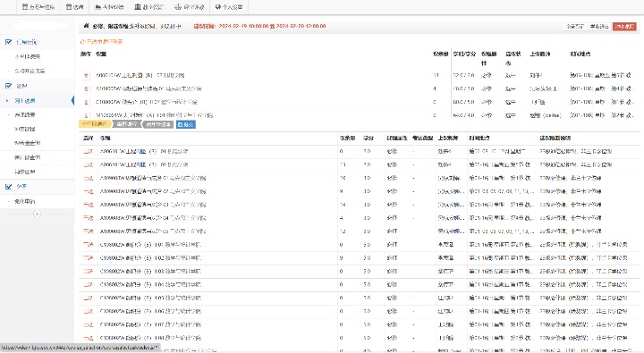The height and width of the screenshot is (353, 644).
Task: Switch to the third gray course category tab
Action: pyautogui.click(x=158, y=124)
